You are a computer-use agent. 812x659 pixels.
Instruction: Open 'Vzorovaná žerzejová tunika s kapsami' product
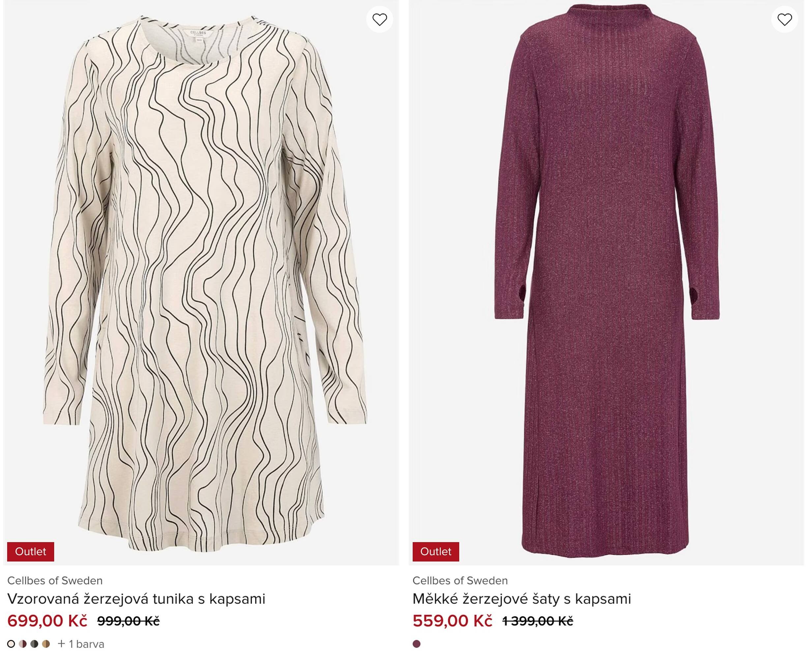click(x=136, y=599)
